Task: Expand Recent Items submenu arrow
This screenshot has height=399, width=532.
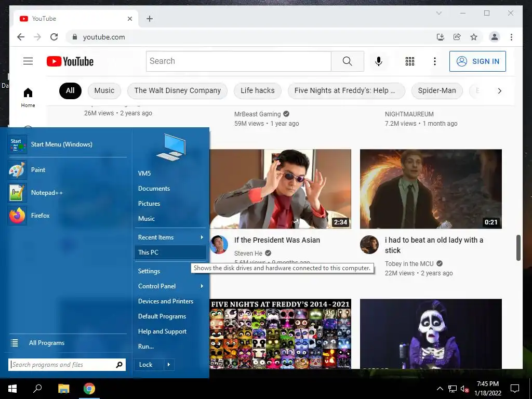Action: point(202,237)
